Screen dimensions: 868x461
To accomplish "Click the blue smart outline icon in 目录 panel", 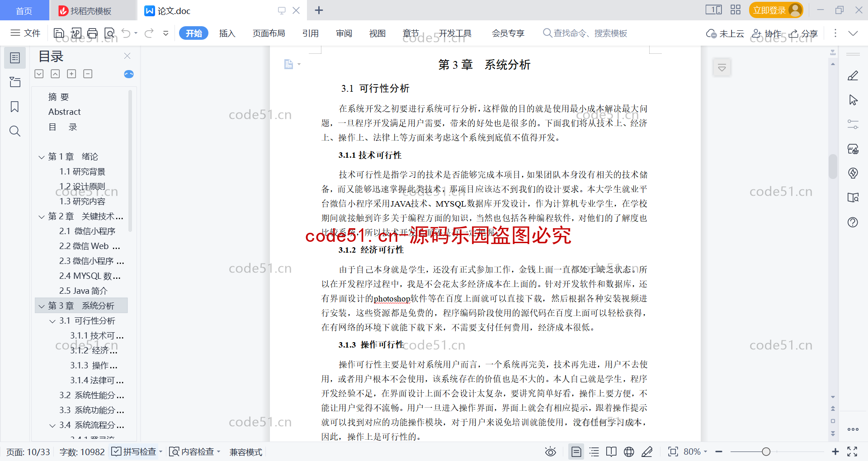I will (129, 74).
